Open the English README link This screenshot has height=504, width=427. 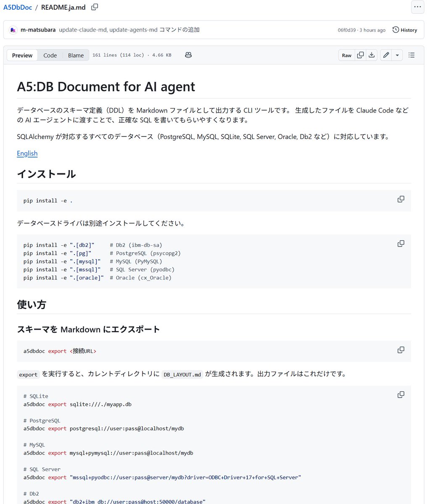point(27,153)
